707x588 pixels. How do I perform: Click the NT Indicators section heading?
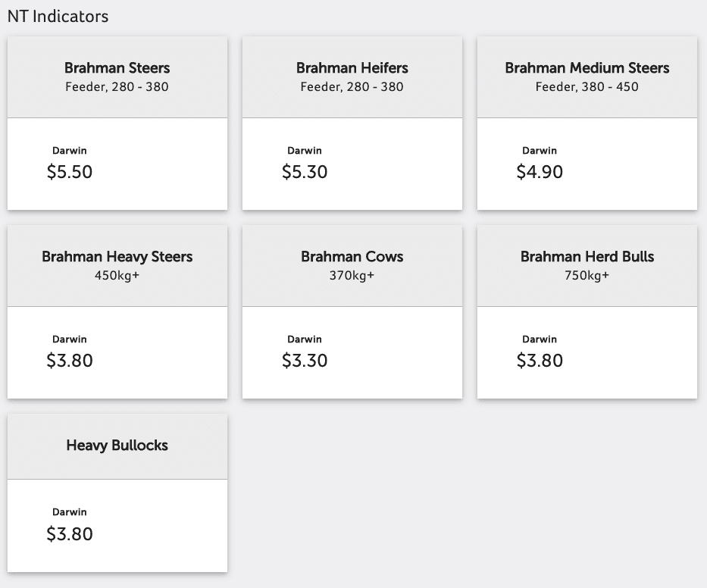[x=58, y=16]
